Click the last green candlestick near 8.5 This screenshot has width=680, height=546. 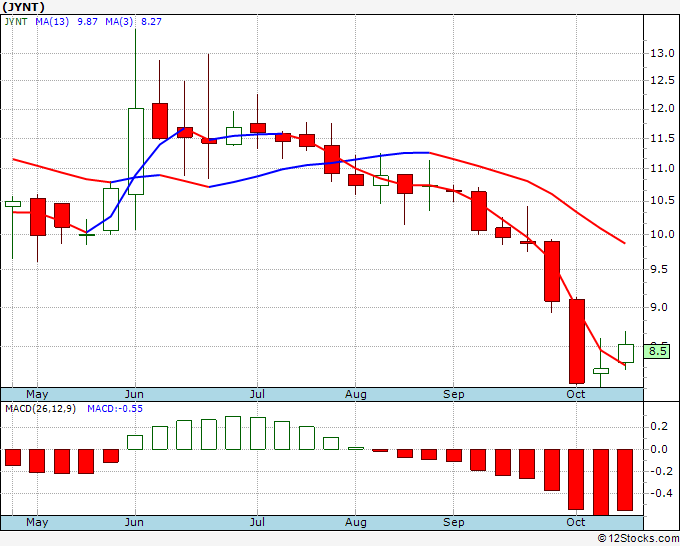click(x=625, y=353)
